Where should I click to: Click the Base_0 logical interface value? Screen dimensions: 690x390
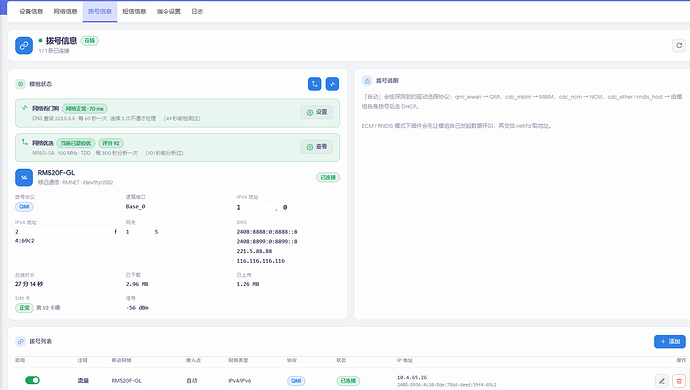click(136, 206)
